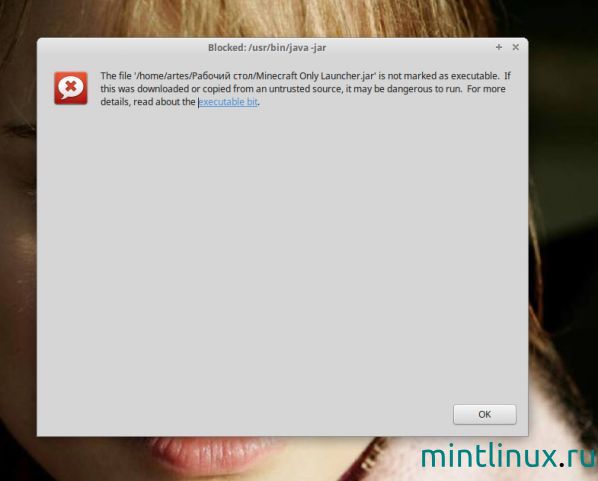The height and width of the screenshot is (481, 598).
Task: Maximize the dialog with the plus icon
Action: pyautogui.click(x=498, y=47)
